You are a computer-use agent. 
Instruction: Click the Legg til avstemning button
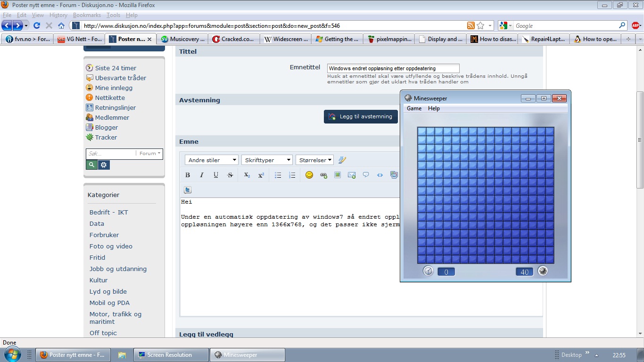(361, 116)
